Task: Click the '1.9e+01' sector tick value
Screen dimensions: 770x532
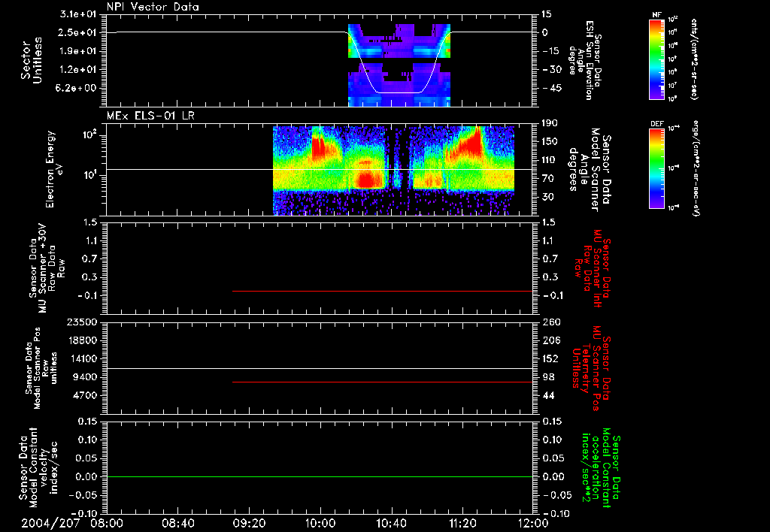Action: point(78,51)
